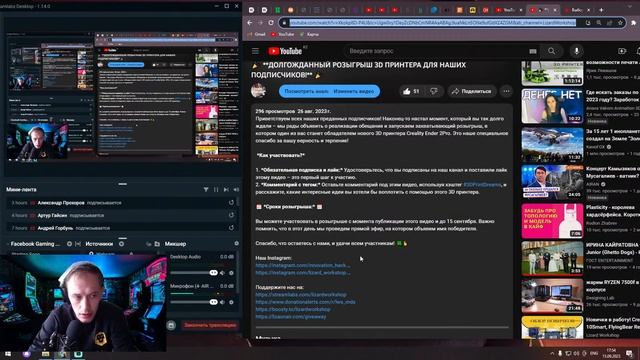This screenshot has width=640, height=360.
Task: Click Изменить видео button
Action: click(354, 91)
